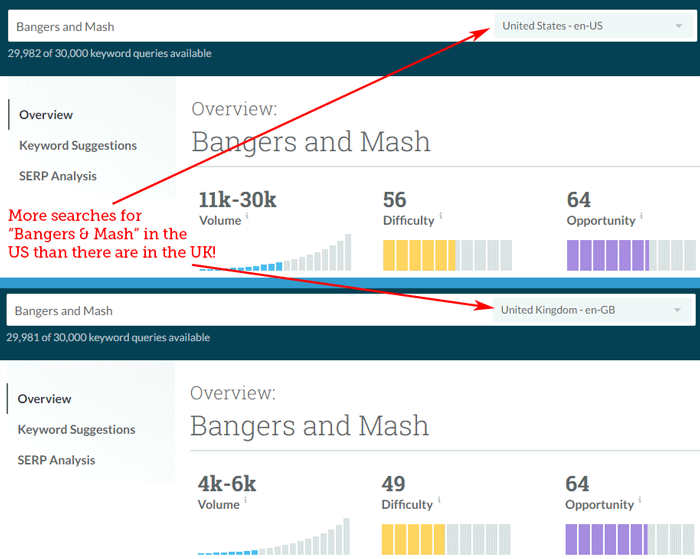Open the Opportunity info icon in the United States results
700x559 pixels.
point(641,216)
